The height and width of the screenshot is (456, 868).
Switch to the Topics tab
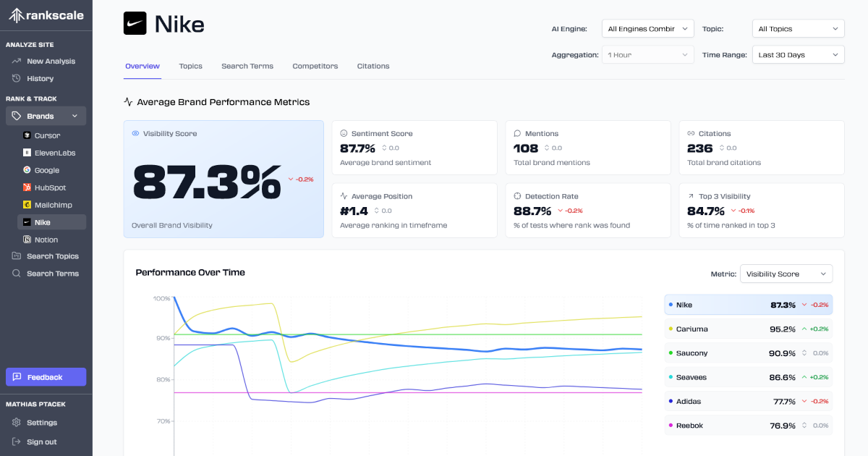pos(191,66)
